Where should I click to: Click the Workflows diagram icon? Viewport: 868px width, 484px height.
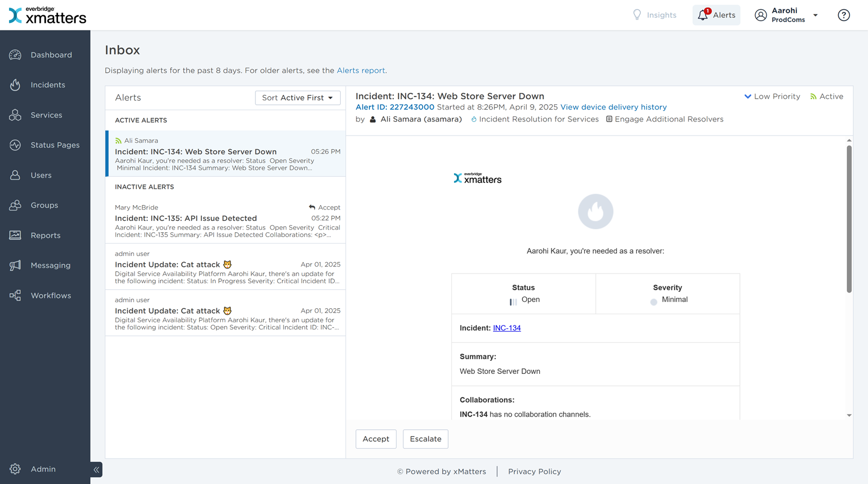click(x=15, y=295)
